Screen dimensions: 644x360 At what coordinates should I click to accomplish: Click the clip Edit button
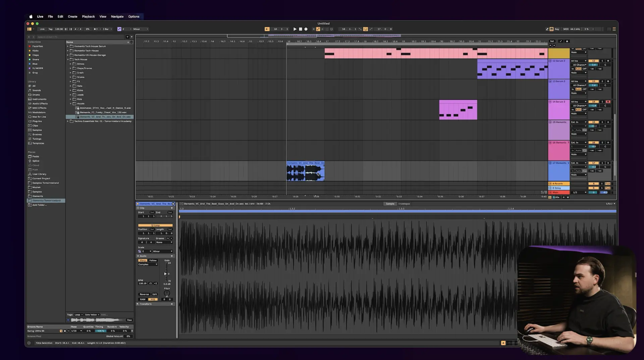(x=155, y=294)
